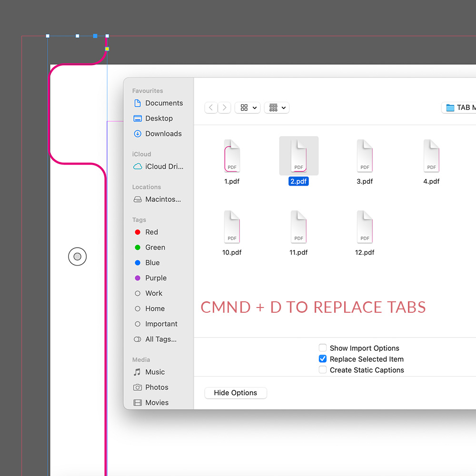Select the 3.pdf file icon
The width and height of the screenshot is (476, 476).
pos(365,156)
